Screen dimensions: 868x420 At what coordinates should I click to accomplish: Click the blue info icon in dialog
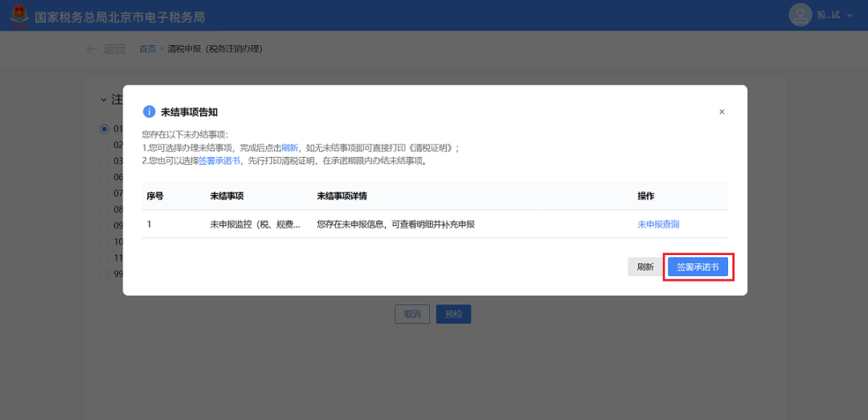[x=149, y=112]
